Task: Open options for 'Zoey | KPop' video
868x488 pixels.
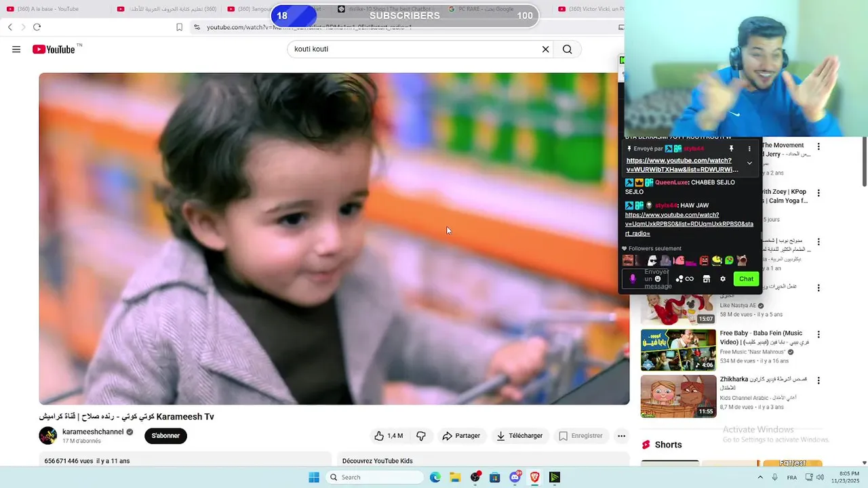Action: [818, 193]
